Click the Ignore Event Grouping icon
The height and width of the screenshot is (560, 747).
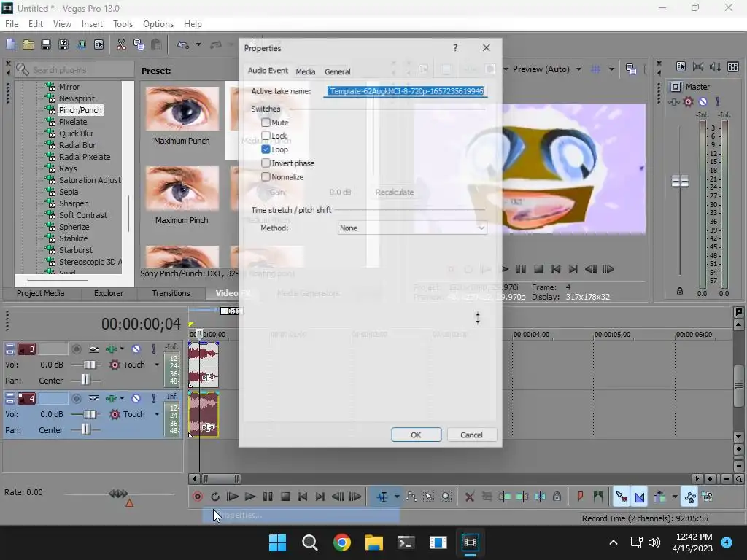708,497
